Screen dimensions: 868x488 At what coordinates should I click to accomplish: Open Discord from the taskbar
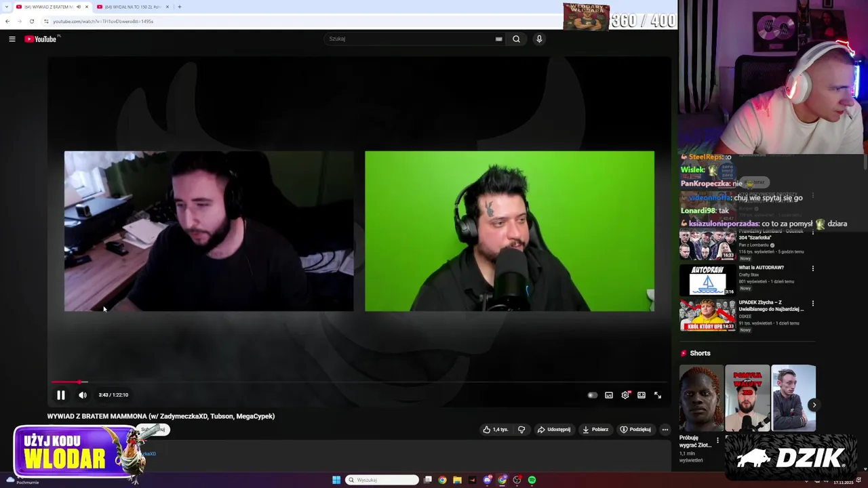(487, 480)
